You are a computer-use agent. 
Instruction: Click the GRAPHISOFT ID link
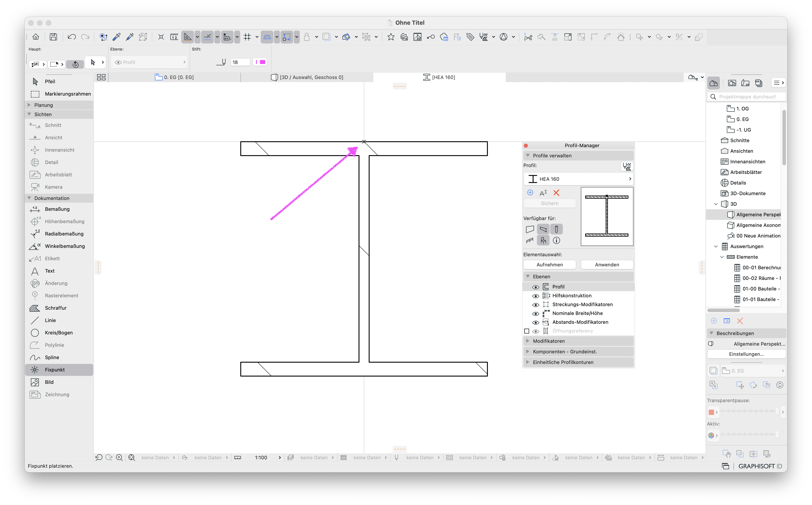click(760, 466)
